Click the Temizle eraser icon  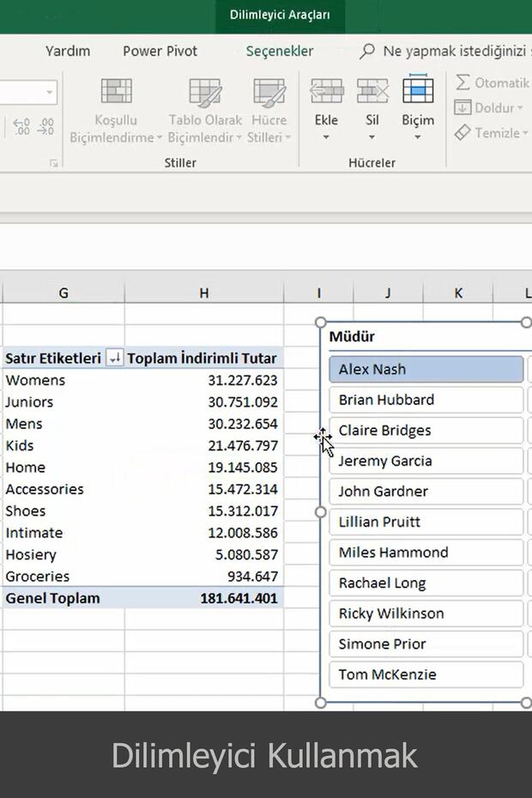(463, 133)
